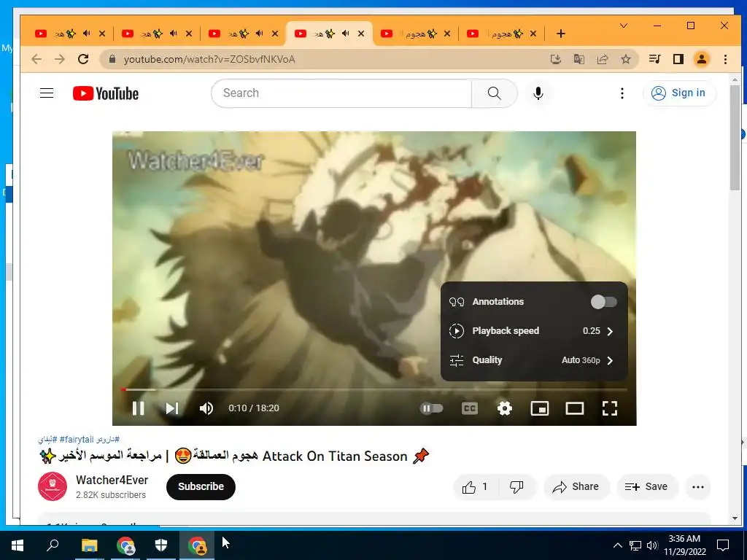Open YouTube settings three-dot menu

point(622,93)
